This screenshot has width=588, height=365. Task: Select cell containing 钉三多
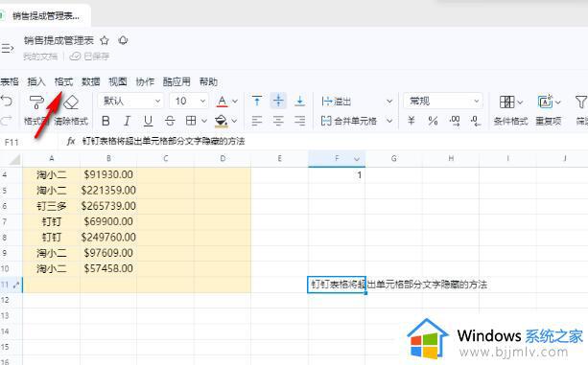52,206
